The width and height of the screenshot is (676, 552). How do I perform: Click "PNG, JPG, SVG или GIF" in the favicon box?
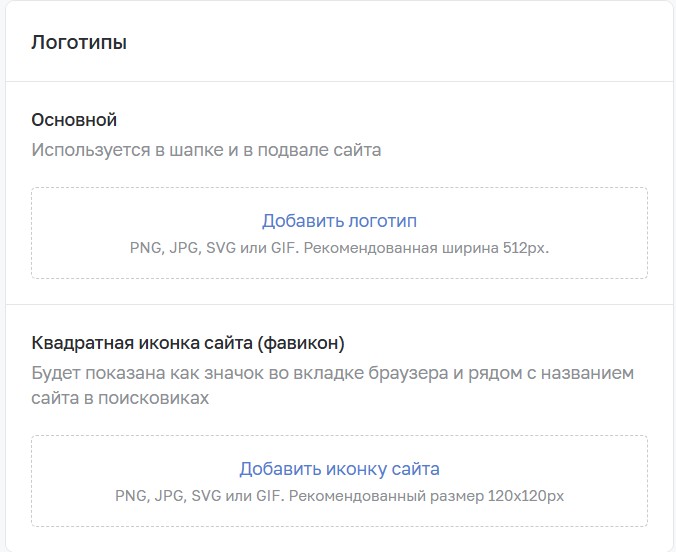[199, 496]
